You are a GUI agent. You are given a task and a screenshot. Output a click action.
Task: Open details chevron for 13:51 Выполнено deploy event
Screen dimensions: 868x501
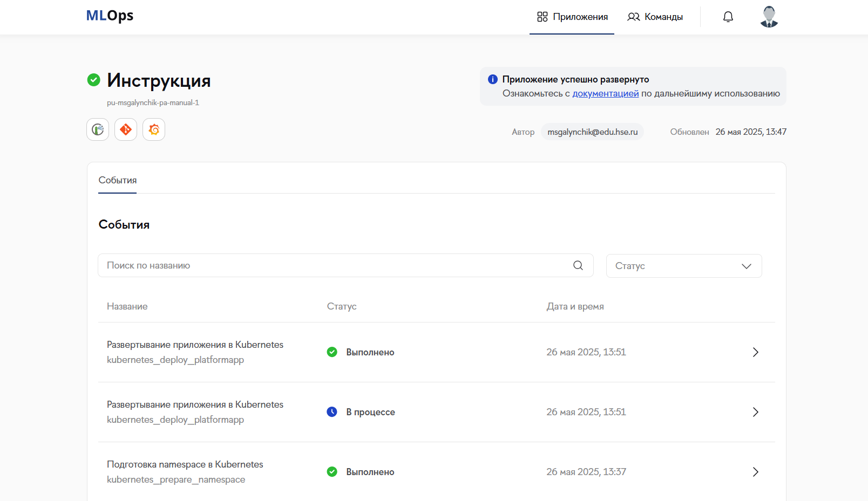click(755, 352)
